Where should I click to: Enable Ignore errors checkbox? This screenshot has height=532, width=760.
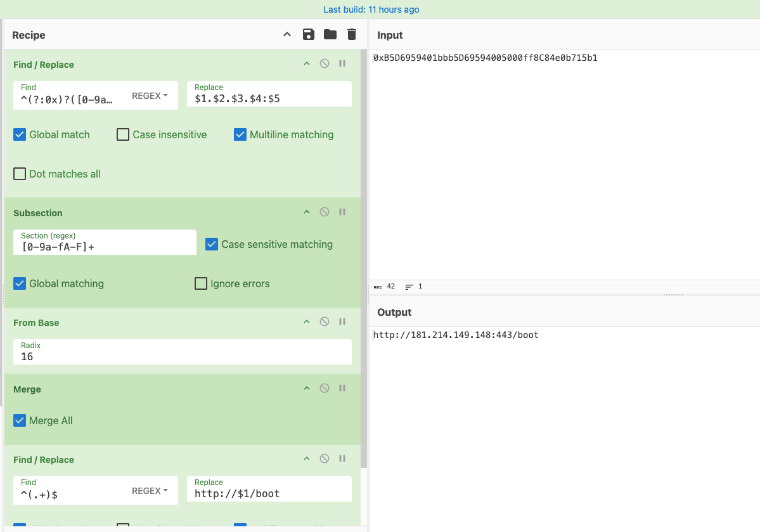click(201, 283)
